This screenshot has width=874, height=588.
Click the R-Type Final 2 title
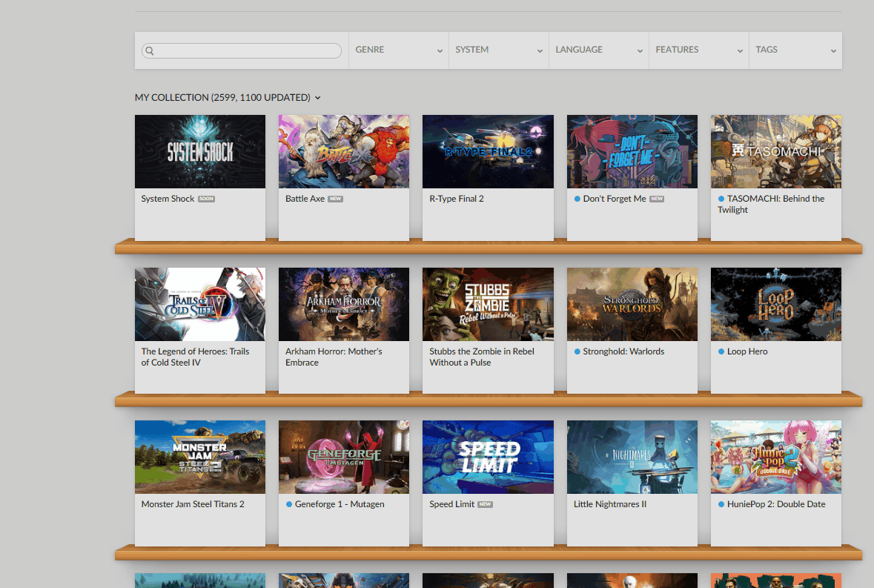click(457, 199)
